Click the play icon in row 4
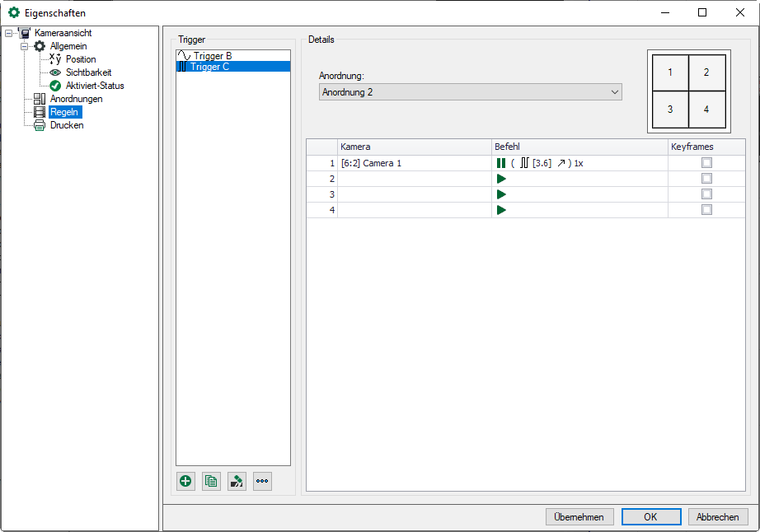Image resolution: width=760 pixels, height=532 pixels. coord(502,210)
